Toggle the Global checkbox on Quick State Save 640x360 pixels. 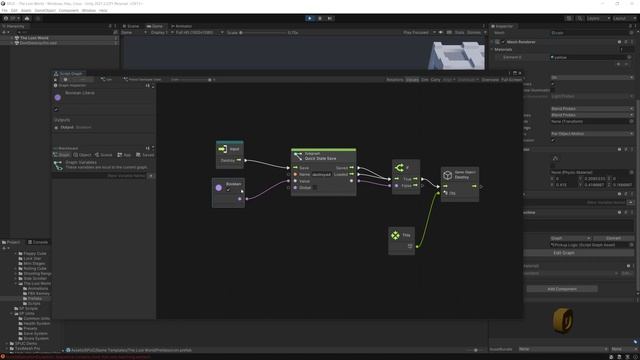click(315, 188)
